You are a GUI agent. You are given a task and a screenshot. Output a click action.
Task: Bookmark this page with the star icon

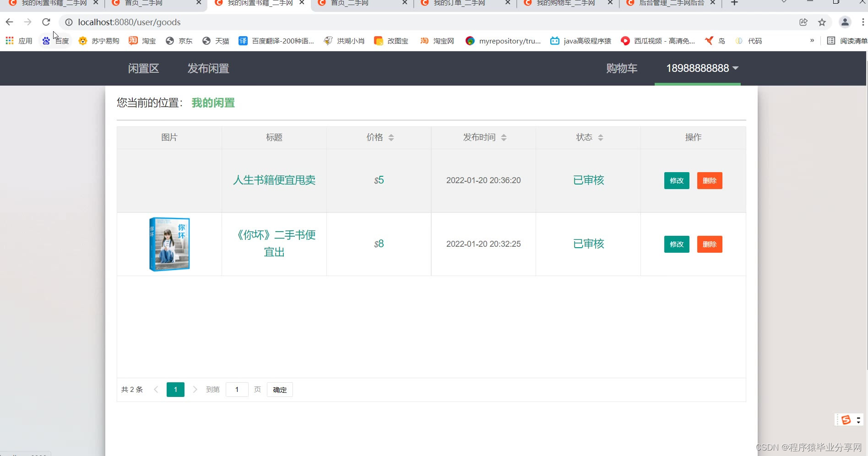[822, 22]
